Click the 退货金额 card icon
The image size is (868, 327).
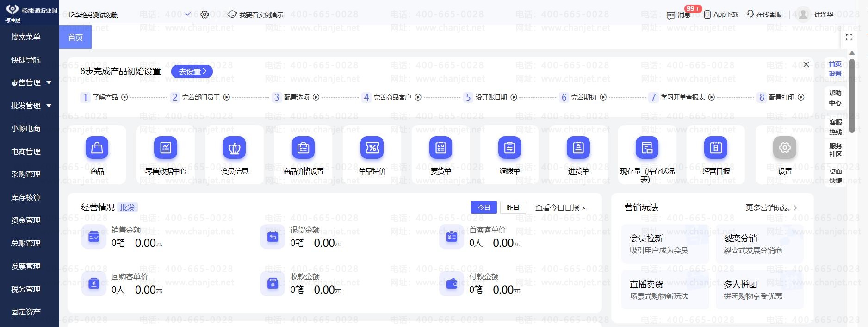point(273,237)
